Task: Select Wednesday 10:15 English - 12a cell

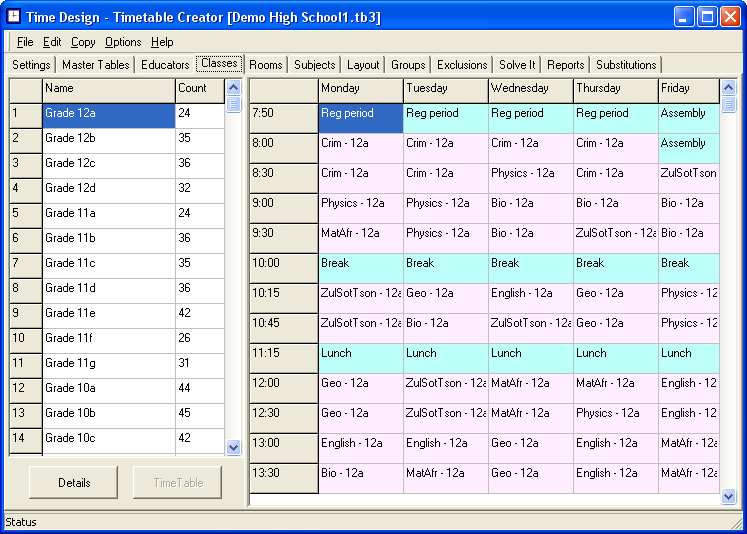Action: [x=530, y=294]
